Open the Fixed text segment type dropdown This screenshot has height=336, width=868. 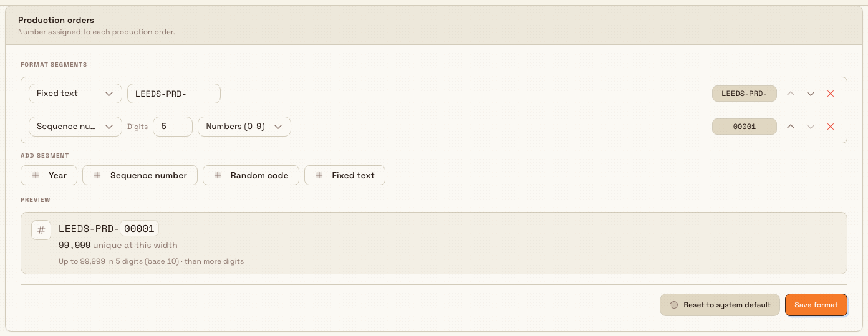[75, 94]
